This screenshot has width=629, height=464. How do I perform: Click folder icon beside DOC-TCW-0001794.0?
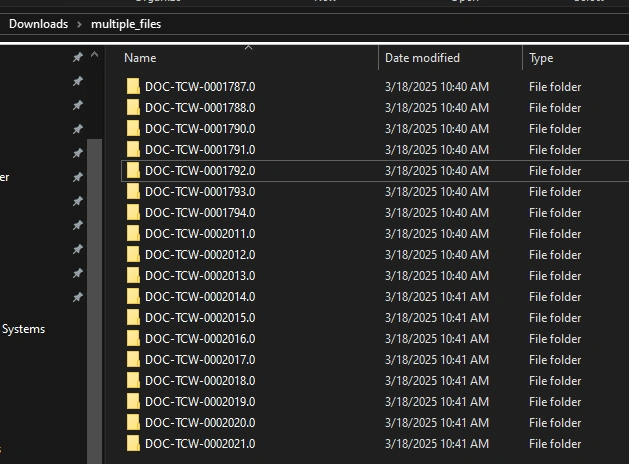click(x=133, y=213)
